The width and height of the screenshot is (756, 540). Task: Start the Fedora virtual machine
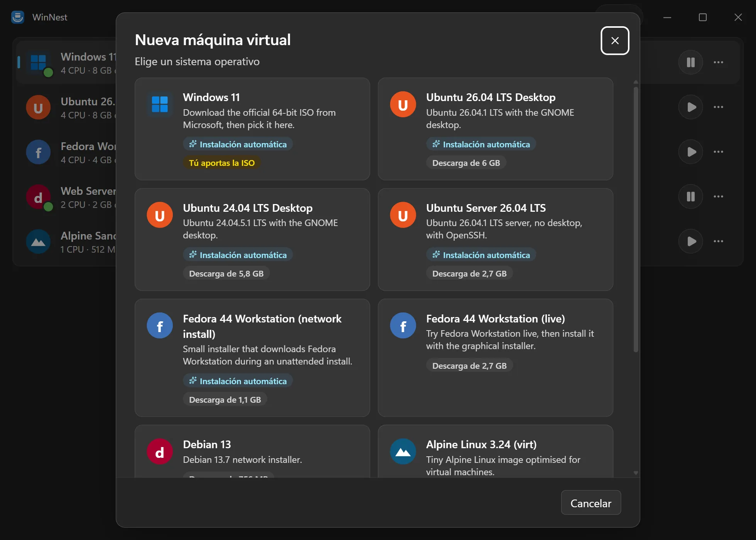point(690,152)
